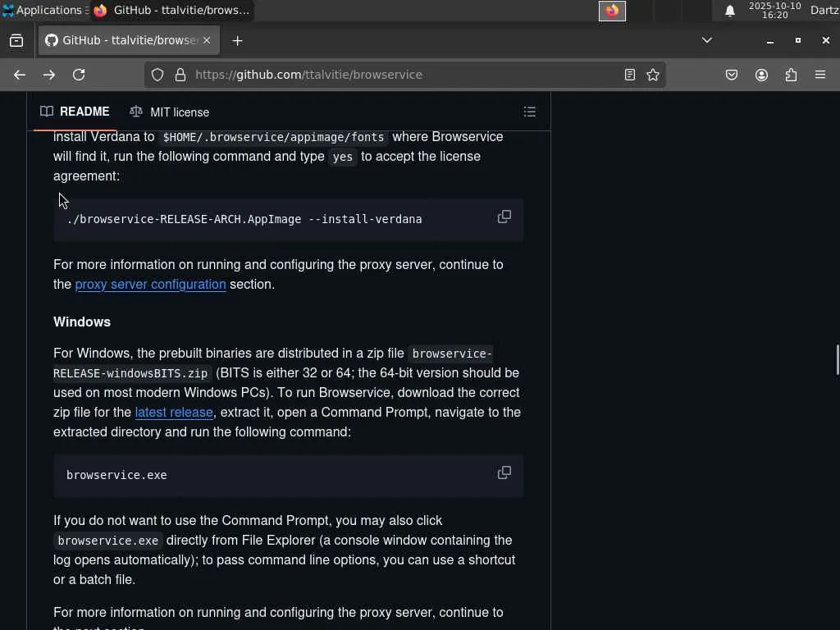List all tabs dropdown arrow
Viewport: 840px width, 630px height.
(x=707, y=40)
